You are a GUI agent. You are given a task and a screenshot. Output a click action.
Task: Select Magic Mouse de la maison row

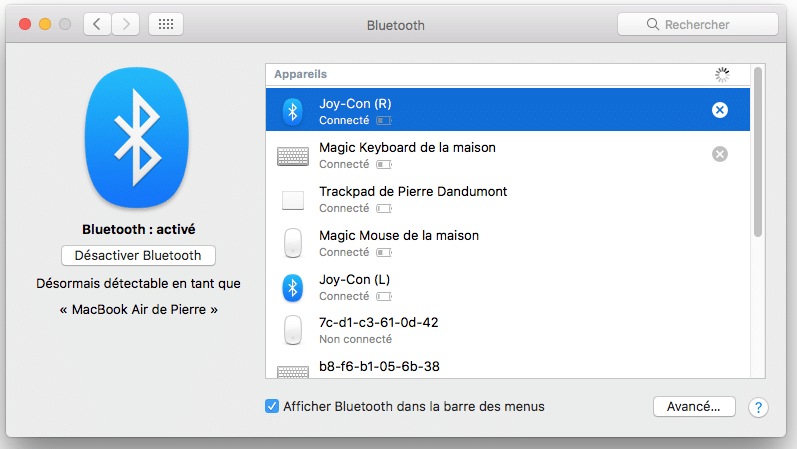[x=508, y=243]
